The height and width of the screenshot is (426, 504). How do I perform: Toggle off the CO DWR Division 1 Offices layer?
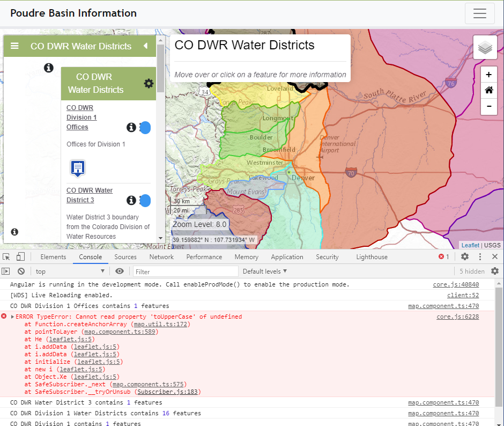pyautogui.click(x=145, y=127)
